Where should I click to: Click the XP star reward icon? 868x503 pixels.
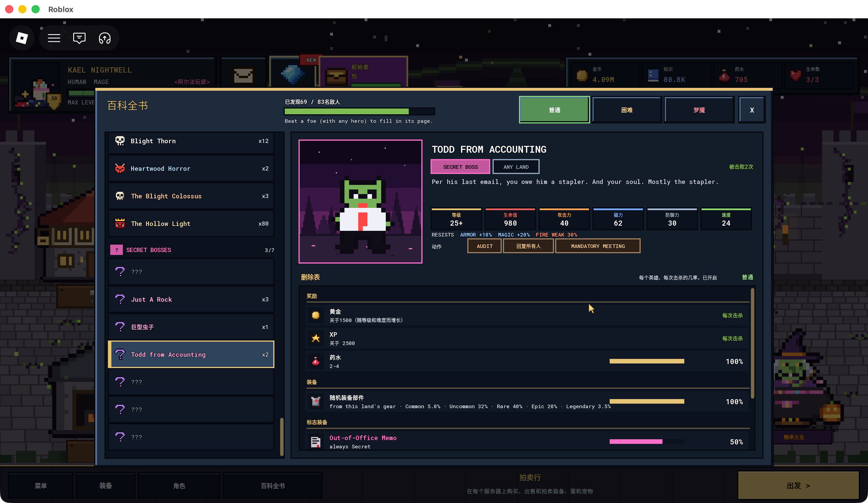(315, 338)
